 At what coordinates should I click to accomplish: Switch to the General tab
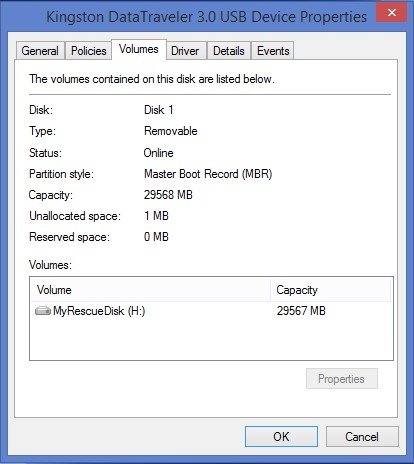pos(40,51)
